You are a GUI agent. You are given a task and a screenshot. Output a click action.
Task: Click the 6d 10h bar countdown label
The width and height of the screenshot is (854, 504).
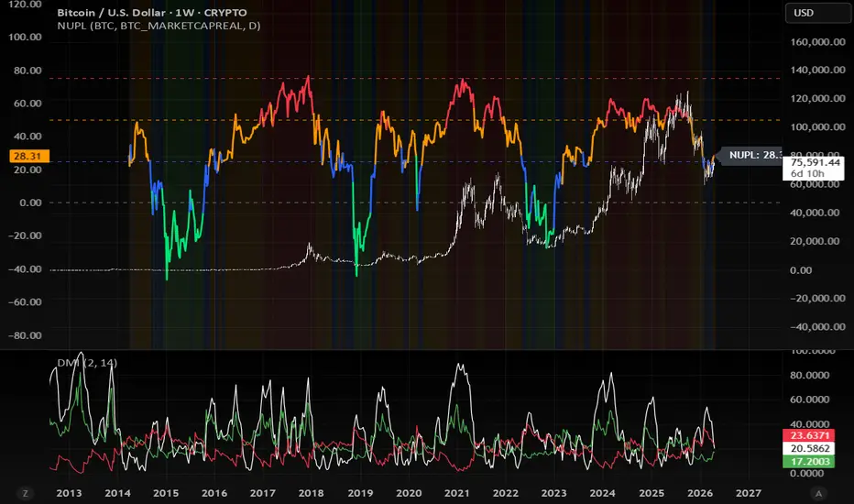[807, 174]
